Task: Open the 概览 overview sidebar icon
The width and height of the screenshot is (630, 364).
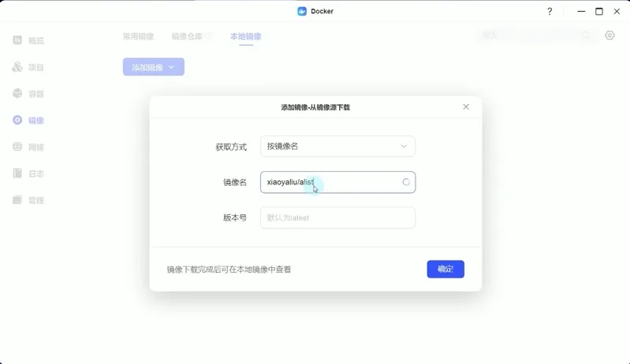Action: 17,40
